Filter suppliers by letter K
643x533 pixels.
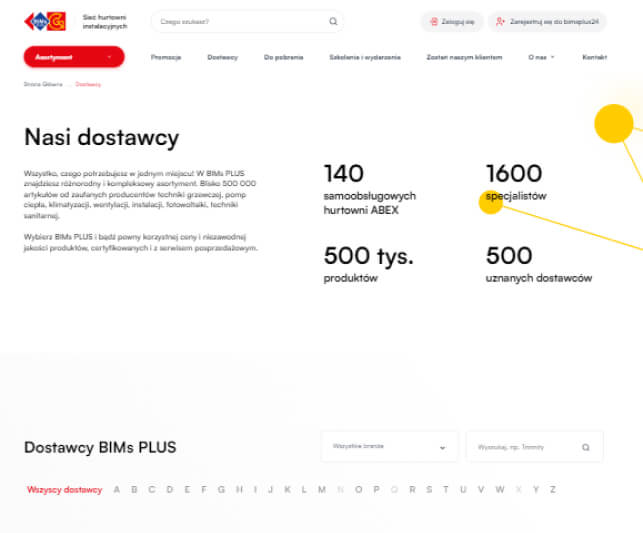pos(287,490)
